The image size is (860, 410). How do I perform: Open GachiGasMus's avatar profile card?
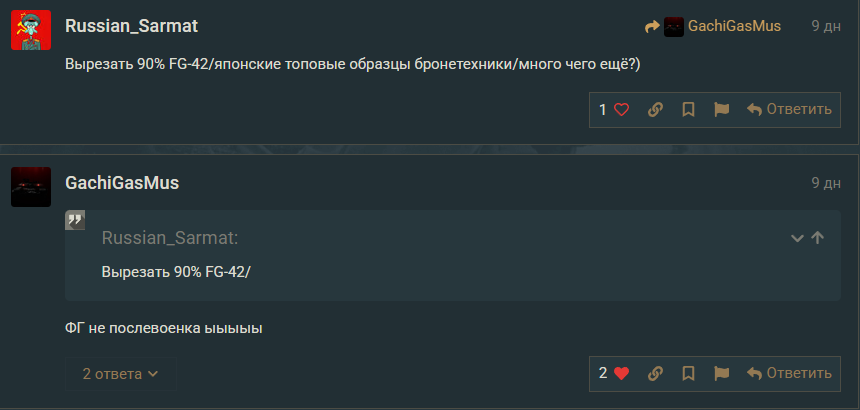coord(31,187)
